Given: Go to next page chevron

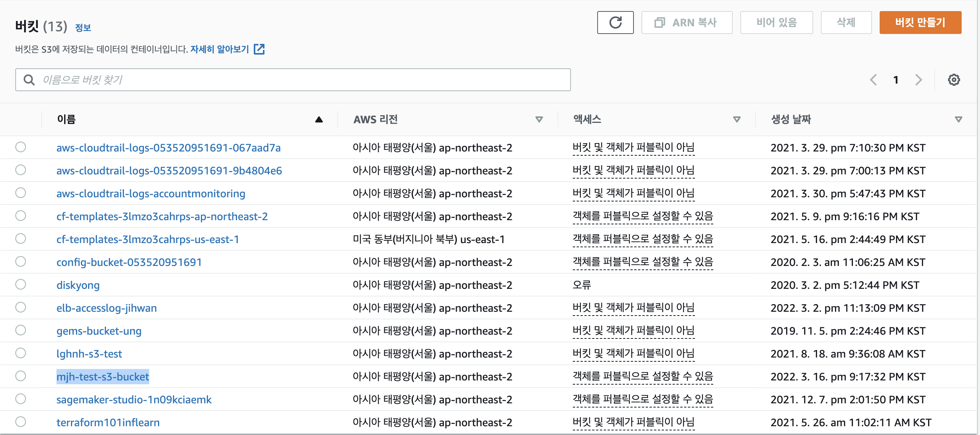Looking at the screenshot, I should pyautogui.click(x=918, y=80).
